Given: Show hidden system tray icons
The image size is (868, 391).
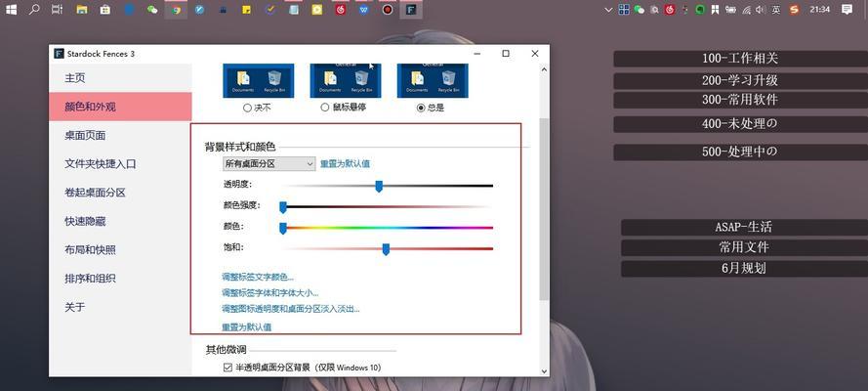Looking at the screenshot, I should [x=609, y=10].
